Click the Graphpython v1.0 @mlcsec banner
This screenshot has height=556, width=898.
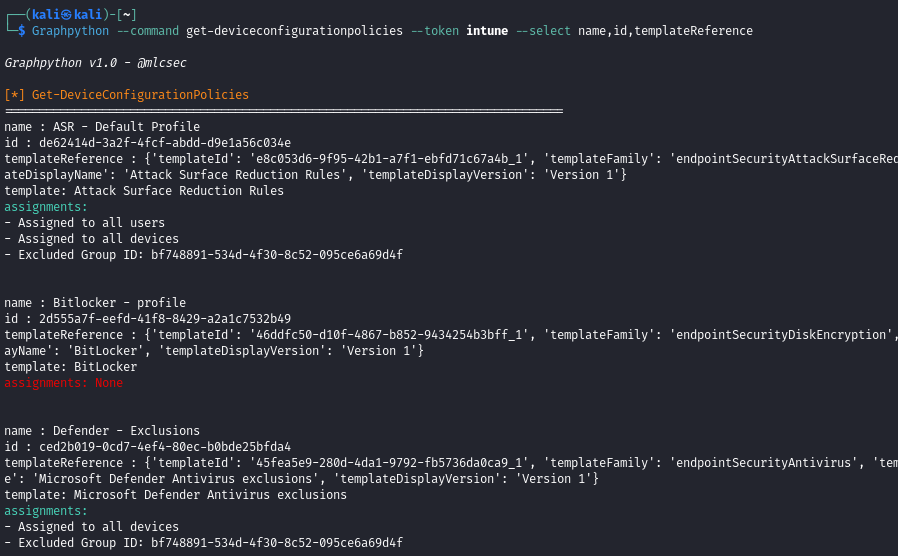[95, 63]
